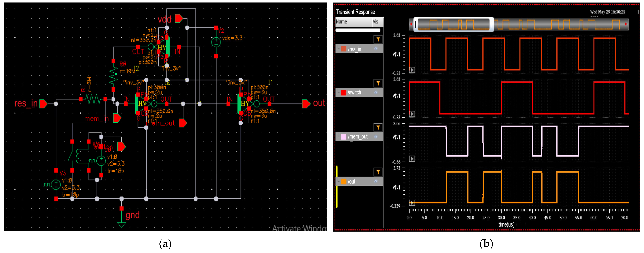The image size is (644, 253).
Task: Click the gnd ground symbol
Action: click(121, 225)
